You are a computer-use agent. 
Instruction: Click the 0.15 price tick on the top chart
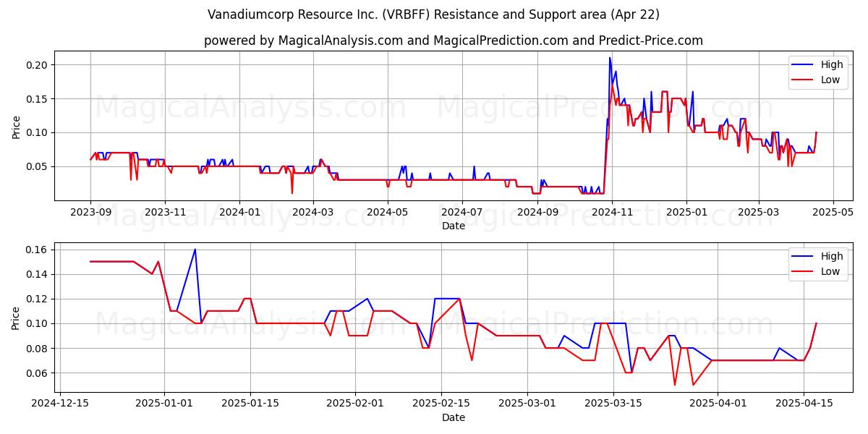coord(38,99)
